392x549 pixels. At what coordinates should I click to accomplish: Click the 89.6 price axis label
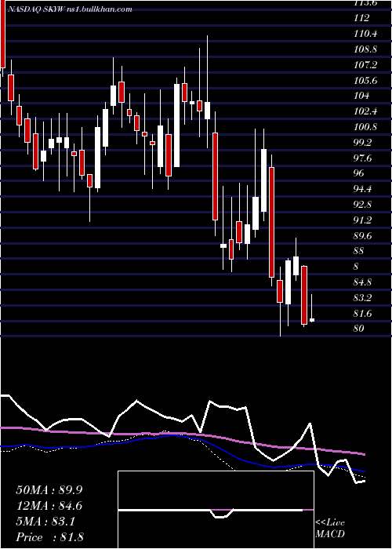pyautogui.click(x=363, y=235)
